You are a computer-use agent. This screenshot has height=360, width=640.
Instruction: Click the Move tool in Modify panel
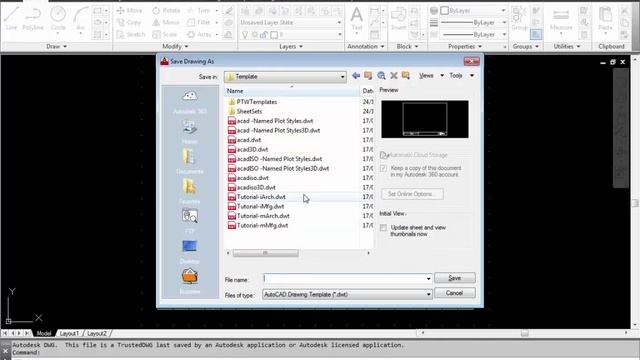tap(129, 11)
